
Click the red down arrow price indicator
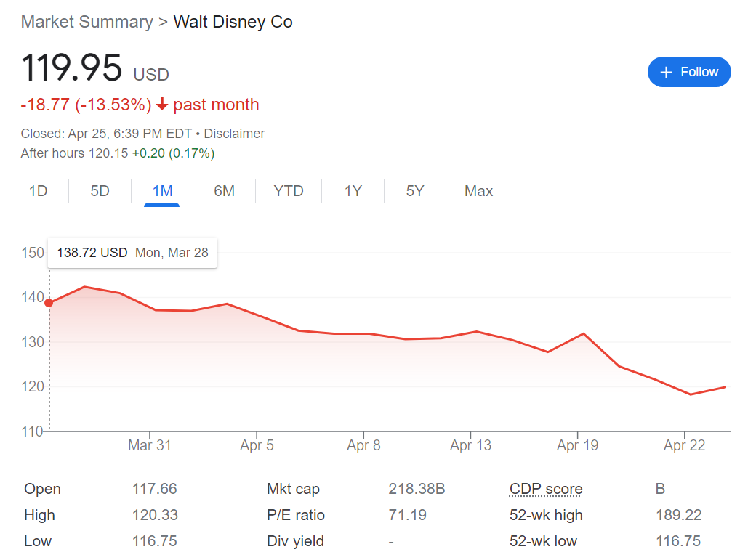coord(162,105)
